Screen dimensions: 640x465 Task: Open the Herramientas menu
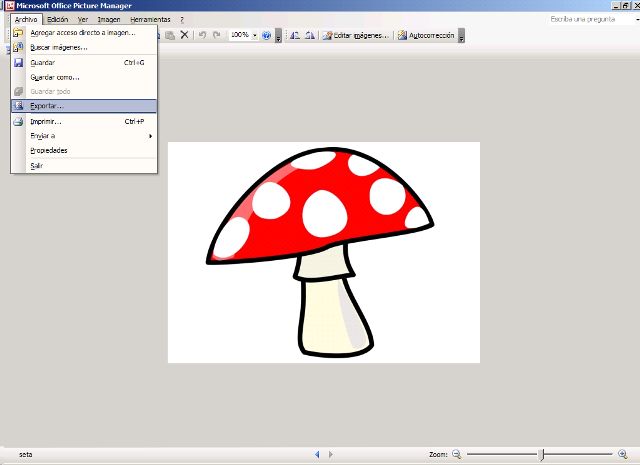(x=150, y=19)
